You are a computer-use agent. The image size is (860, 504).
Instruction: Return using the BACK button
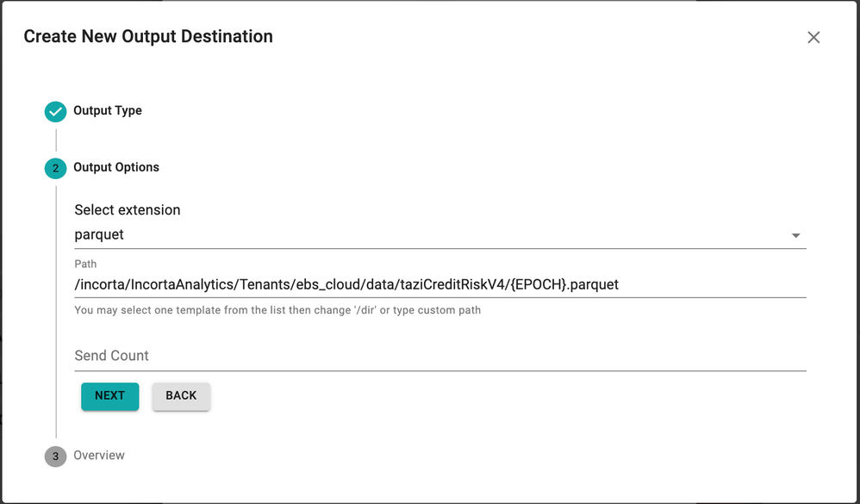181,396
